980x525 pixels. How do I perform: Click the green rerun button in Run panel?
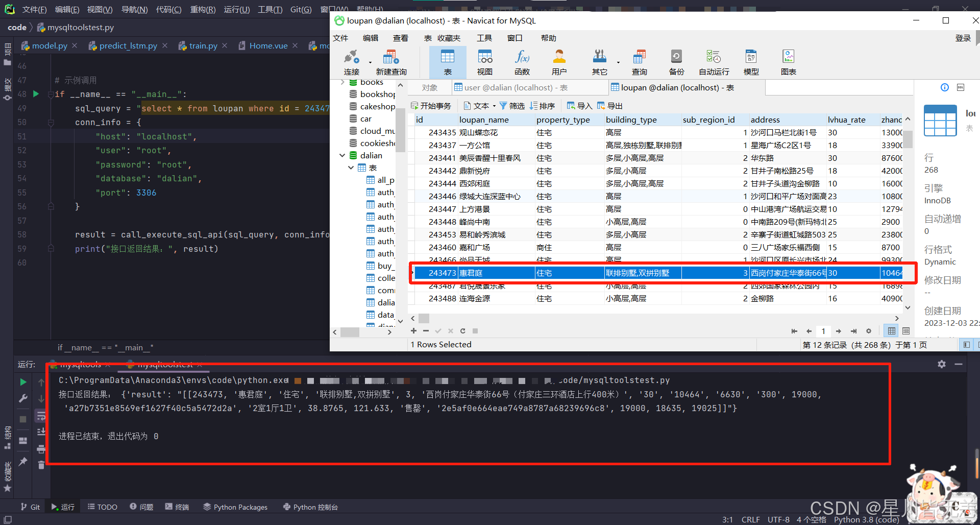[23, 382]
